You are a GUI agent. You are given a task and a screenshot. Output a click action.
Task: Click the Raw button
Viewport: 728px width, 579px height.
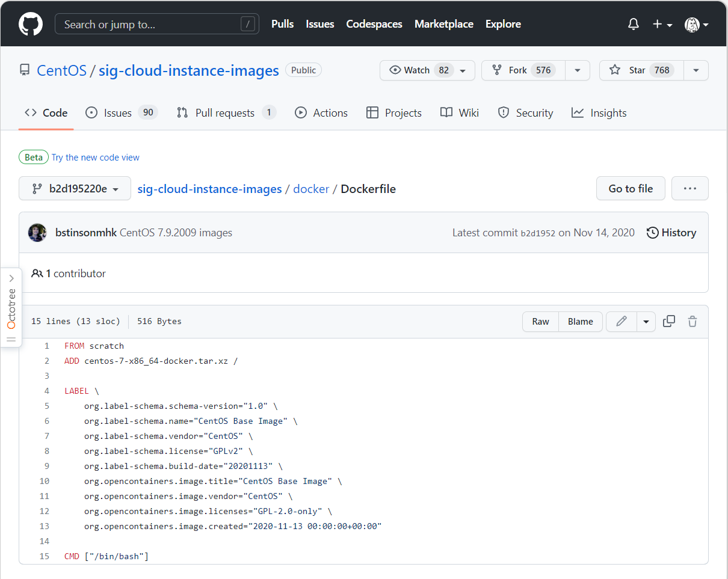click(x=540, y=322)
